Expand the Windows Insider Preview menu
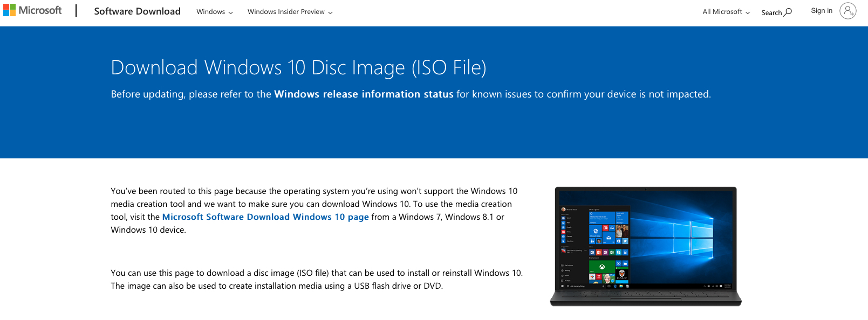 290,12
